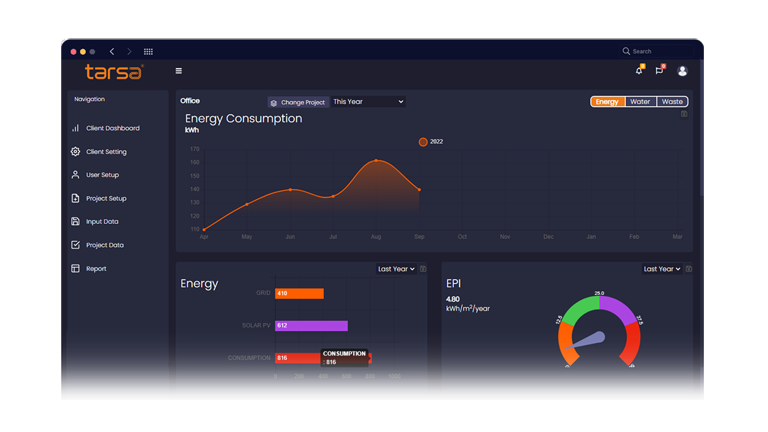Click the Client Setting gear icon
Viewport: 768px width, 432px height.
(x=75, y=152)
